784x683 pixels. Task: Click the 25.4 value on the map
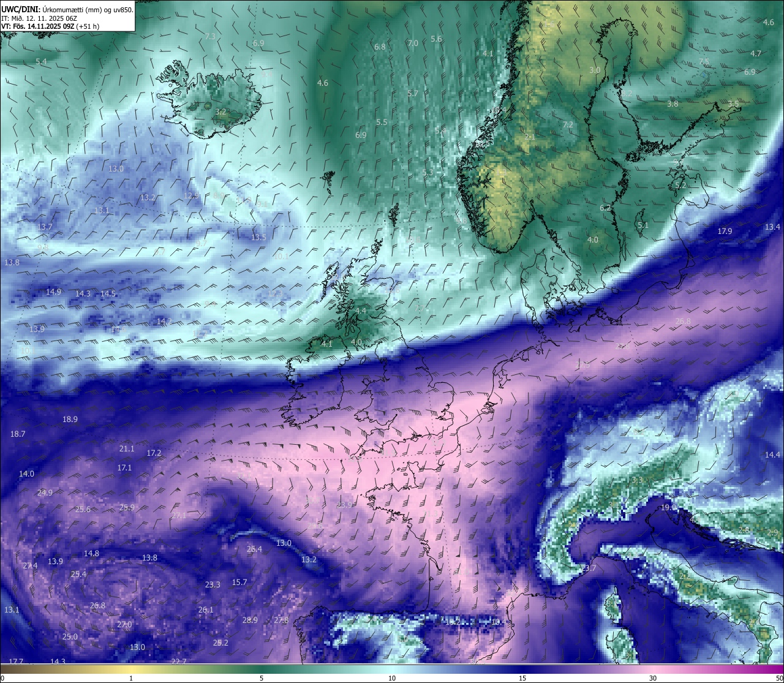(78, 575)
